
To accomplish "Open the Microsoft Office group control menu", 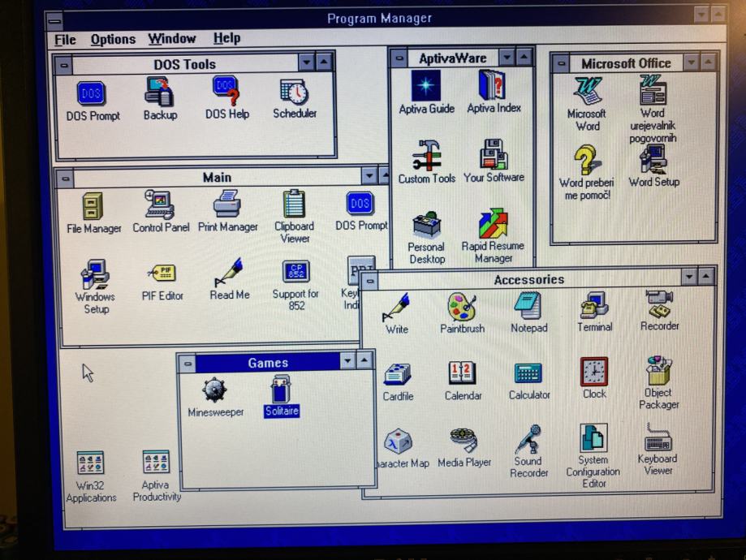I will 560,62.
